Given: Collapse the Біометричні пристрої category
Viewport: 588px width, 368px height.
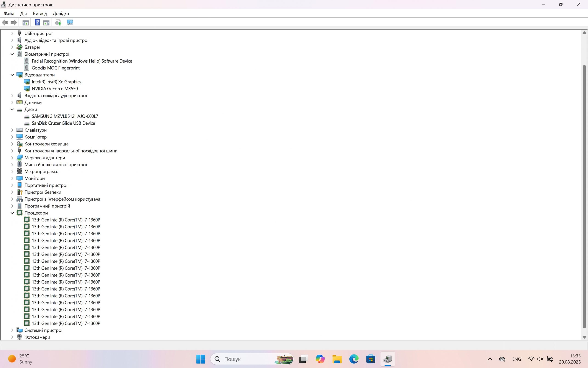Looking at the screenshot, I should (12, 54).
